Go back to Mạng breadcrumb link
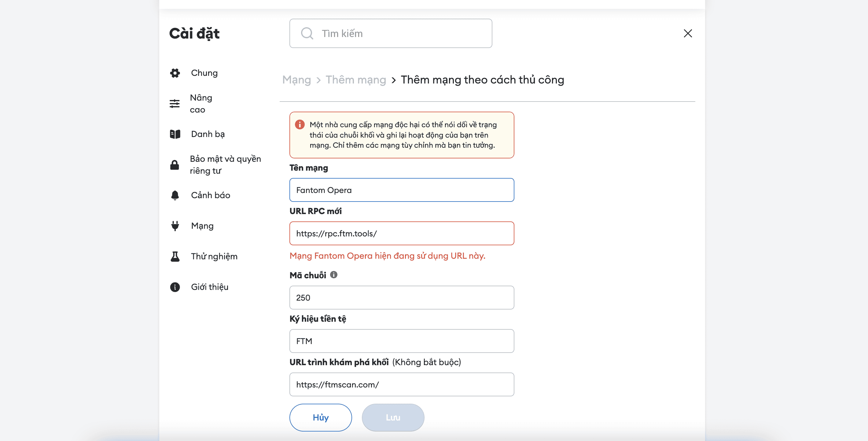Image resolution: width=868 pixels, height=441 pixels. click(x=296, y=80)
